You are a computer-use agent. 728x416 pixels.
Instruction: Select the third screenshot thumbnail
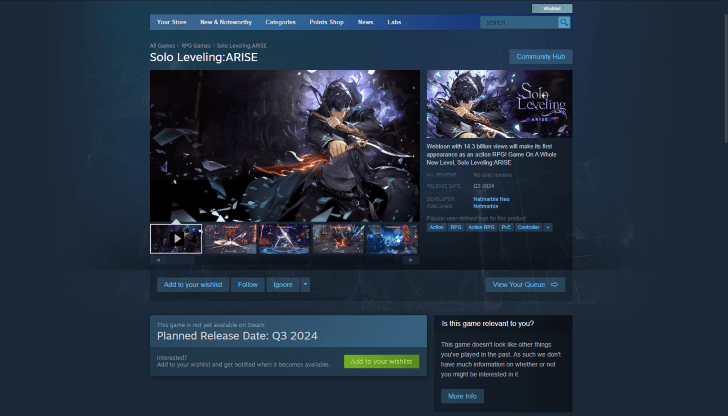click(284, 239)
